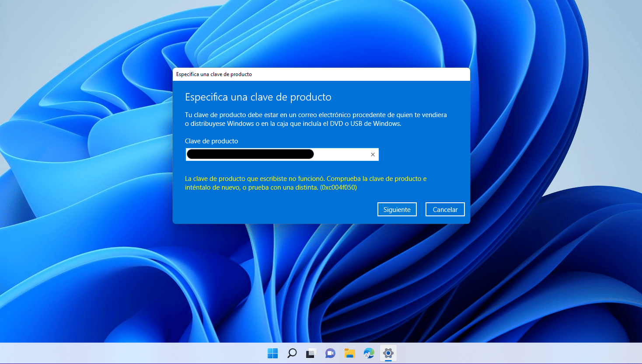Click the Siguiente button

pos(397,209)
